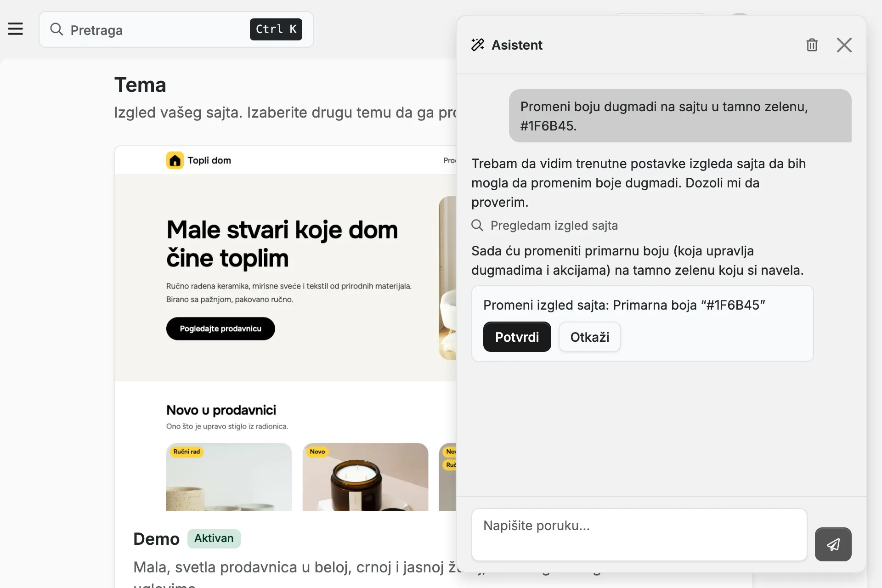Click the Pretraga search field
The width and height of the screenshot is (882, 588).
176,29
